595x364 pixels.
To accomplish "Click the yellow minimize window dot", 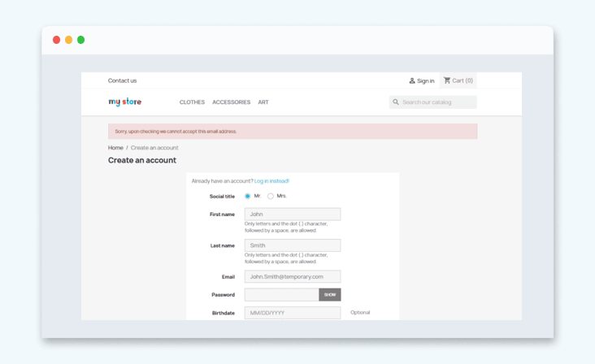I will coord(68,40).
